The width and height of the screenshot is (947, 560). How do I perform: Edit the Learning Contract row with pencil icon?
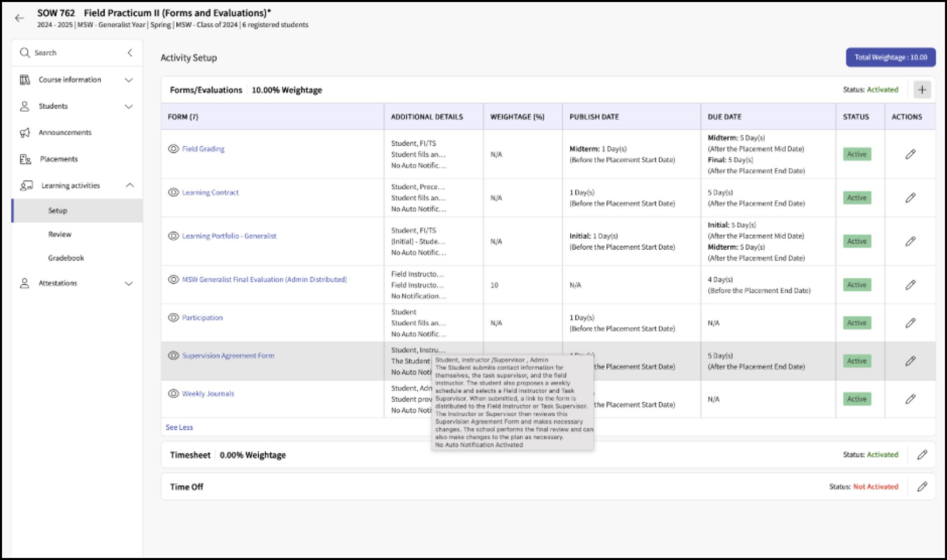pos(910,198)
